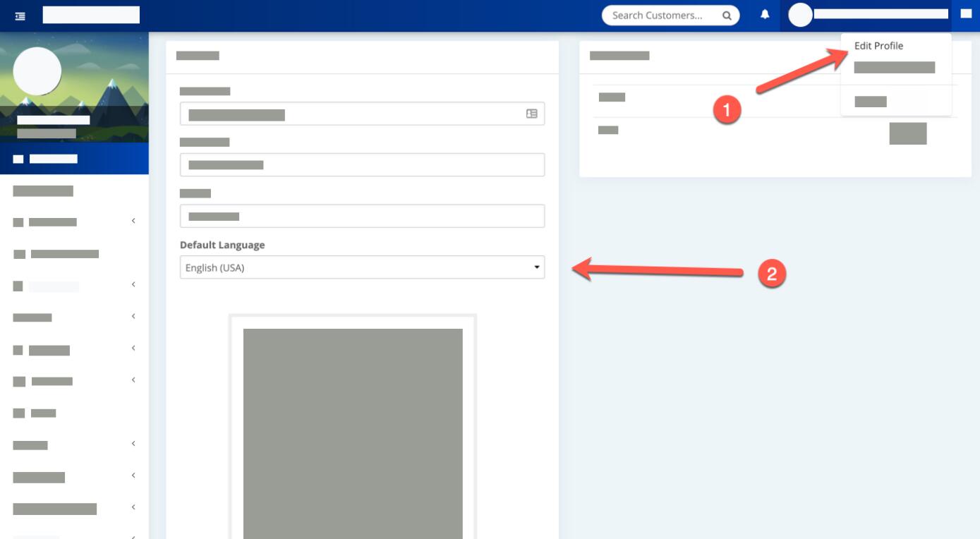Expand the topmost sidebar item with chevron
The width and height of the screenshot is (980, 539).
point(73,222)
